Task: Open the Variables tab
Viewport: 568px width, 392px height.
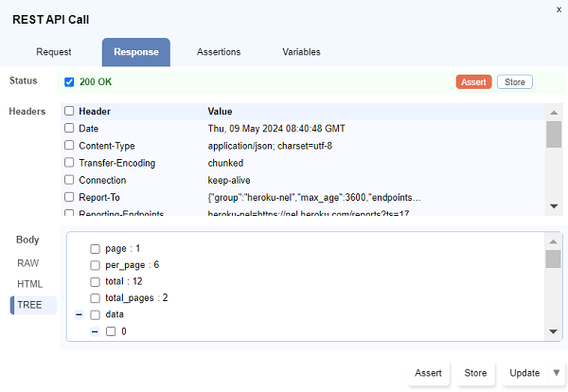Action: click(x=301, y=52)
